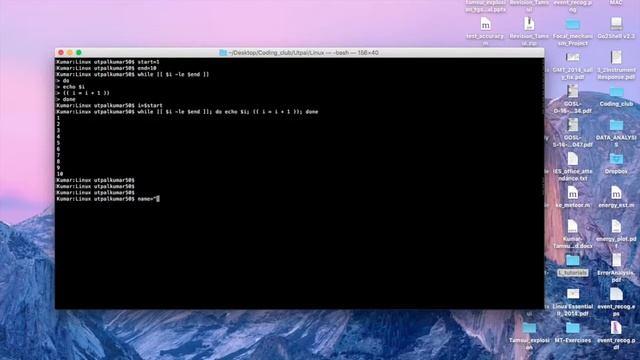
Task: Click the '> do' continuation line
Action: click(63, 81)
